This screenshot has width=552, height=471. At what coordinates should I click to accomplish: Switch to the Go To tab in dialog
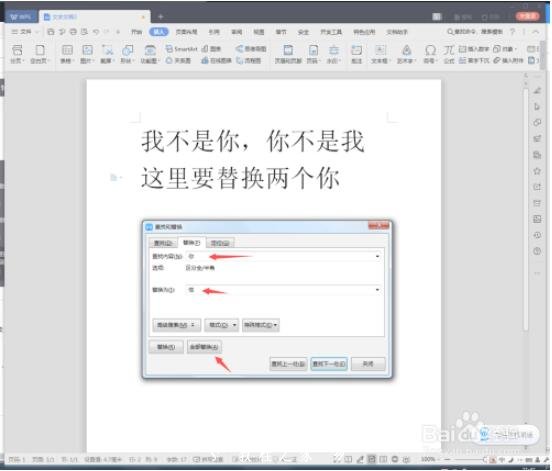point(220,243)
